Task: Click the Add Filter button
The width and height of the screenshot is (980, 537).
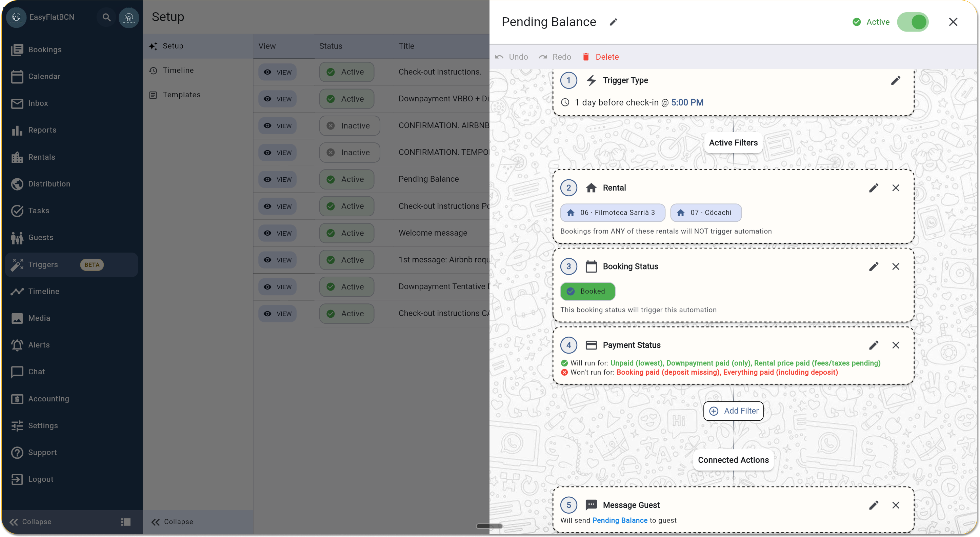Action: (x=733, y=411)
